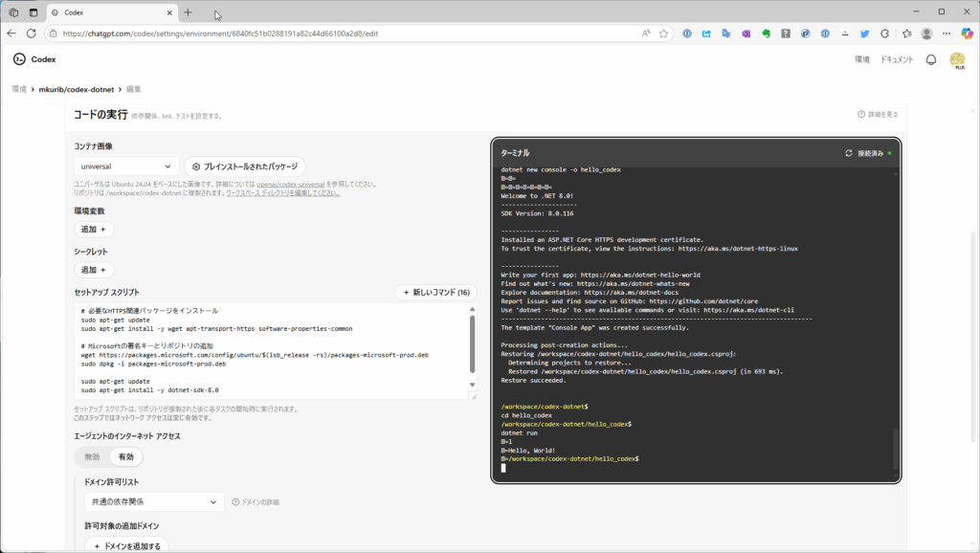Click プレインストールされたパッケージ button
Screen dimensions: 980x553
click(245, 166)
